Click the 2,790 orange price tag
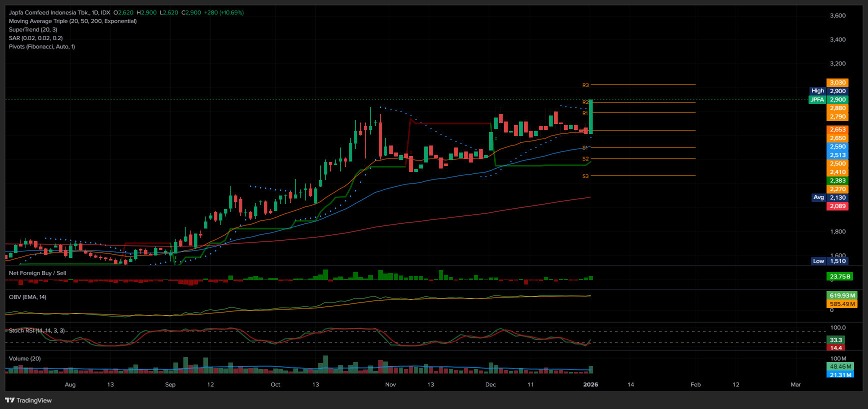Viewport: 868px width, 409px height. tap(838, 116)
